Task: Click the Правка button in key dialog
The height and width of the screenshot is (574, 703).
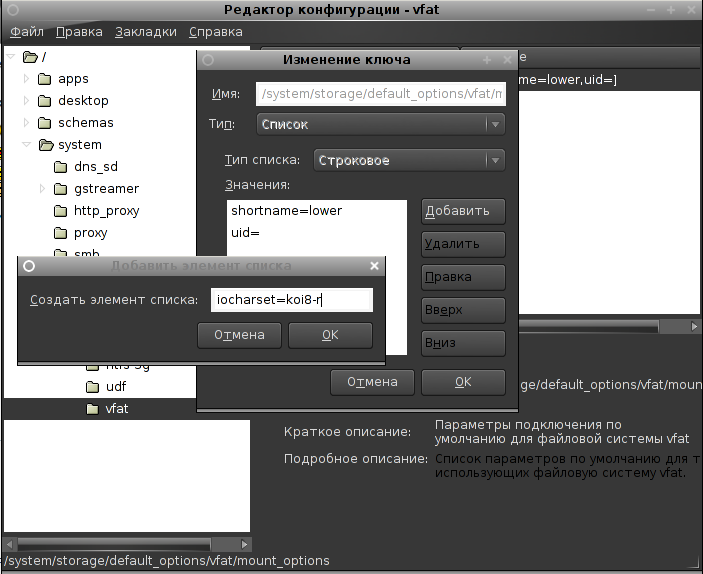Action: click(x=463, y=277)
